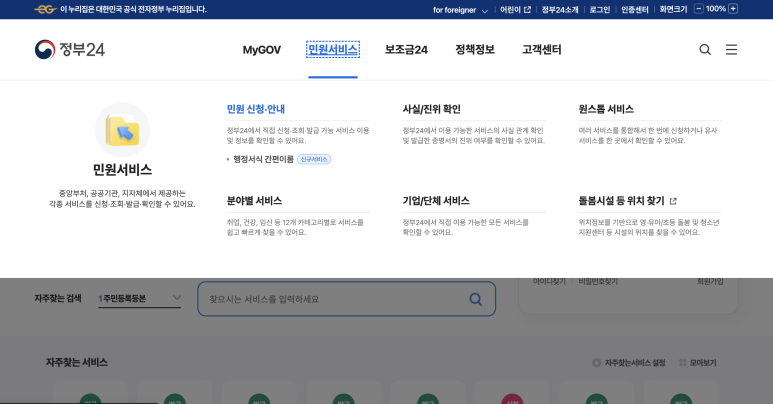This screenshot has width=773, height=404.
Task: Open 자주찾는서비스 설정 gear icon
Action: 597,363
